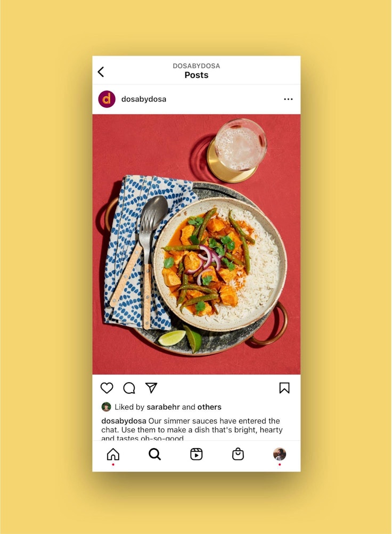Expand the truncated post caption text
This screenshot has height=534, width=392.
pos(192,430)
